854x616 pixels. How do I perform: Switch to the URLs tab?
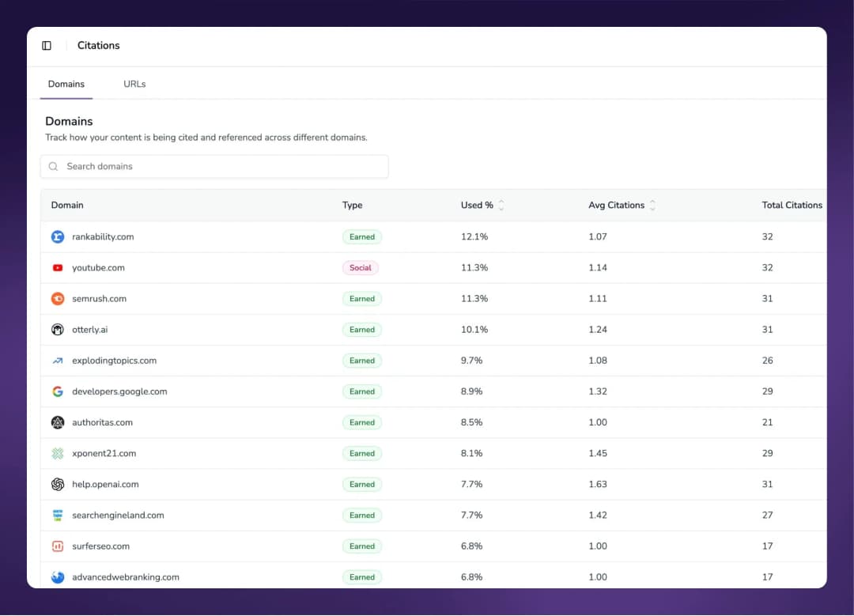[x=134, y=84]
